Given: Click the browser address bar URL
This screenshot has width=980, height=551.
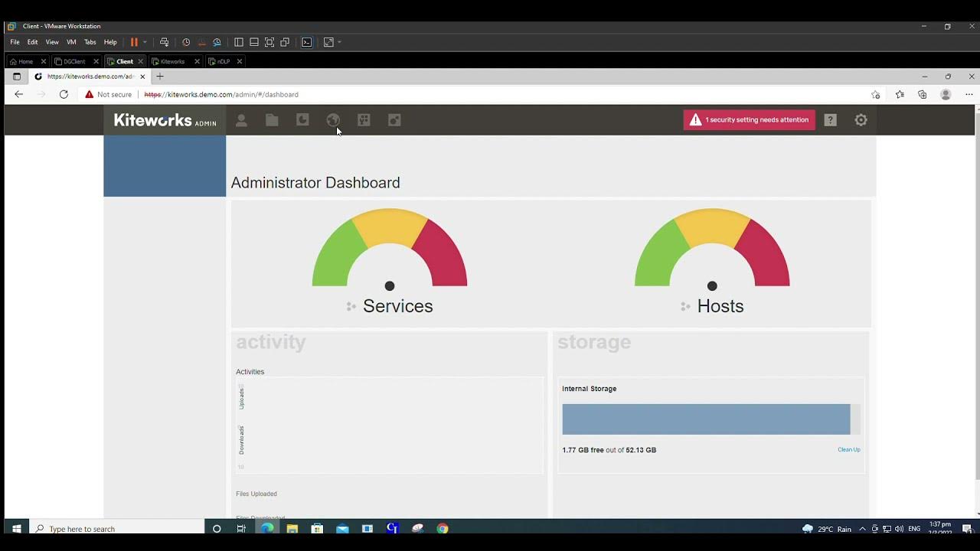Looking at the screenshot, I should pyautogui.click(x=221, y=94).
